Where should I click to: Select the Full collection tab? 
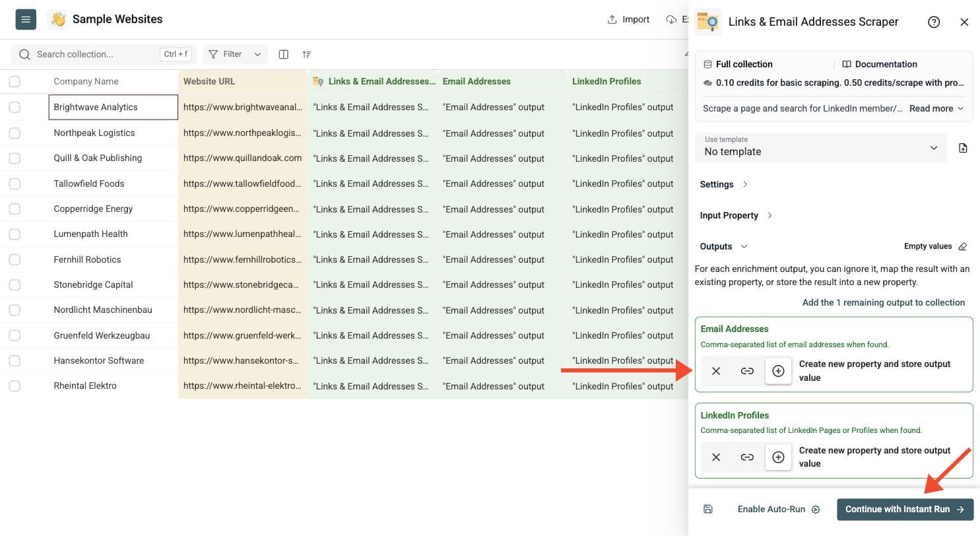click(737, 64)
